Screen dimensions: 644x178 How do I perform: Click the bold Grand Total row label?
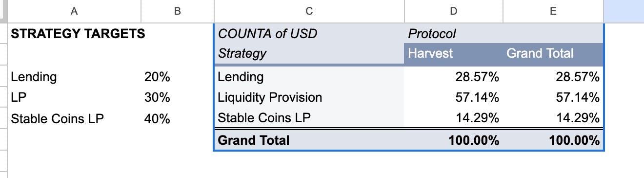[x=309, y=140]
